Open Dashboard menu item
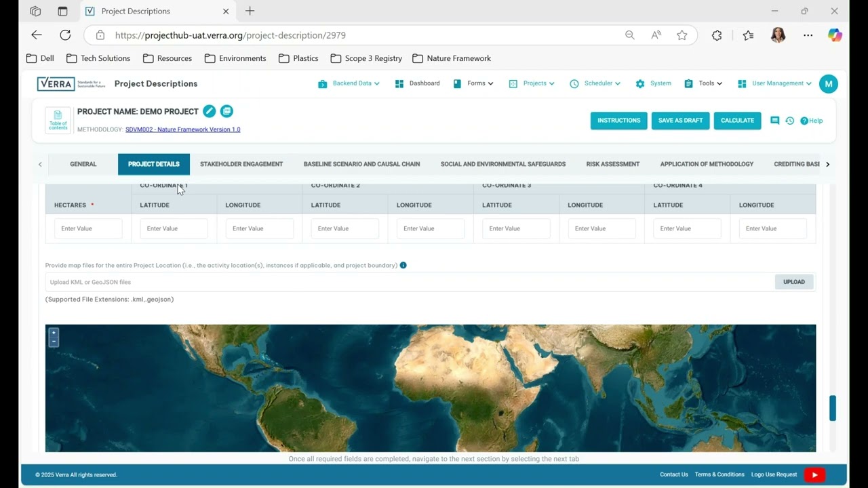This screenshot has height=488, width=868. [x=417, y=83]
